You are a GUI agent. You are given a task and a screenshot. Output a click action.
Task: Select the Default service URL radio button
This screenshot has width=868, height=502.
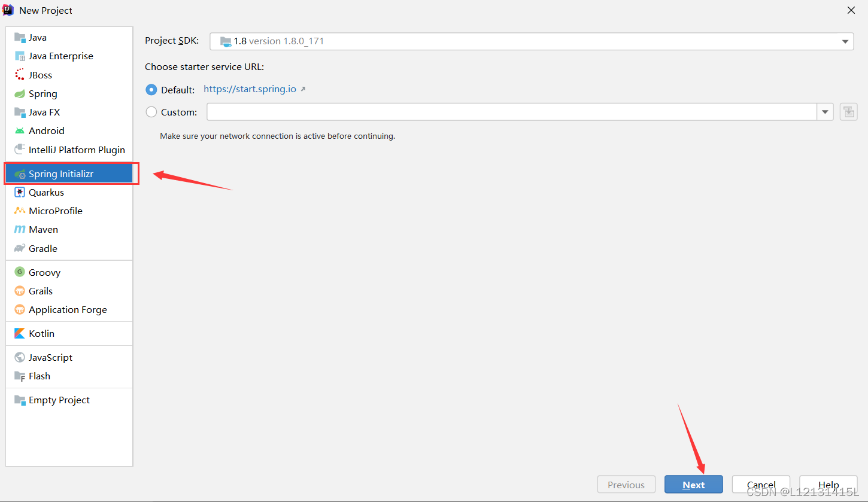(151, 90)
